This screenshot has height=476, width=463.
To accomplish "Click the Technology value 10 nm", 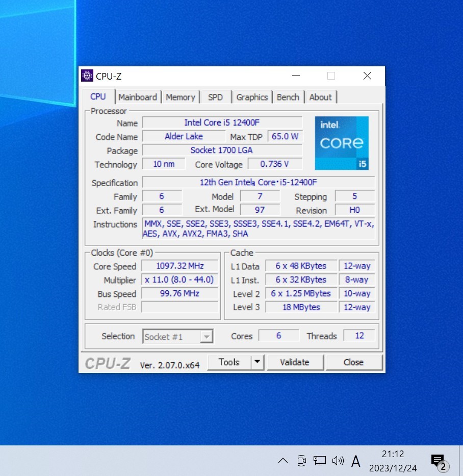I will [164, 164].
